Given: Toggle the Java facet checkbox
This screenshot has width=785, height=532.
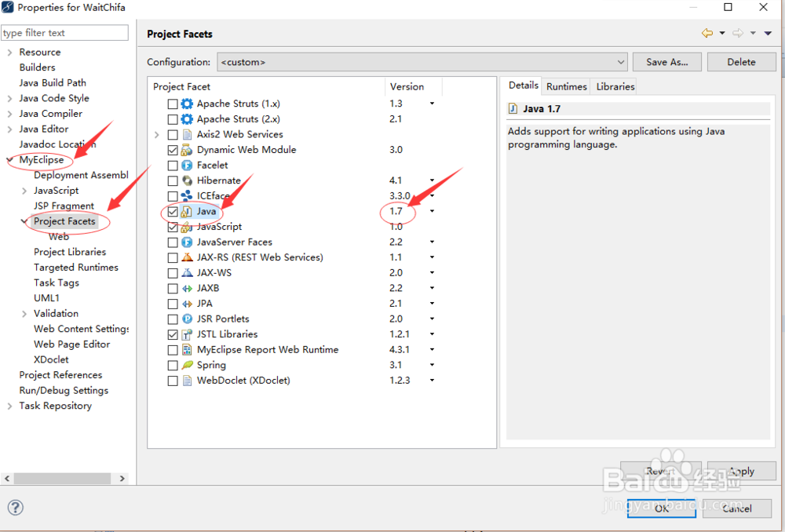Looking at the screenshot, I should point(173,211).
